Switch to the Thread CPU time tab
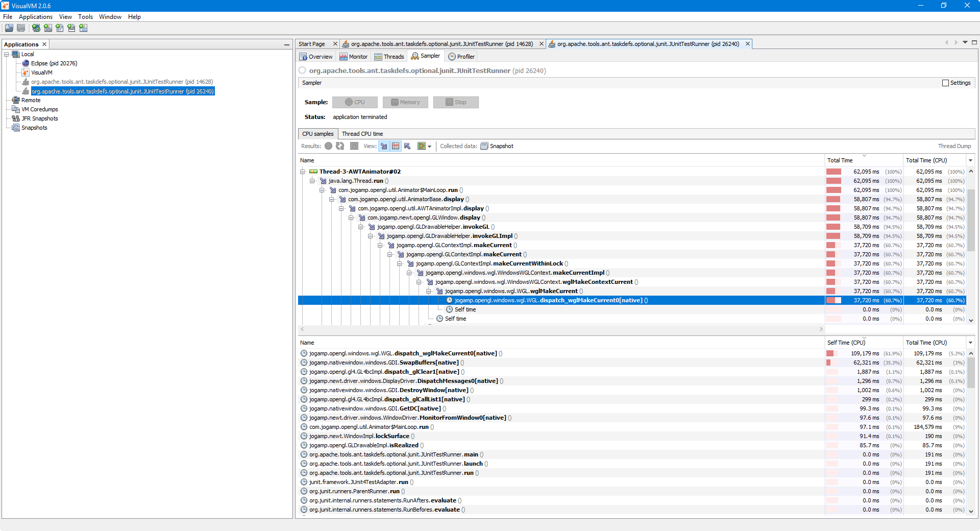This screenshot has height=531, width=980. 362,134
